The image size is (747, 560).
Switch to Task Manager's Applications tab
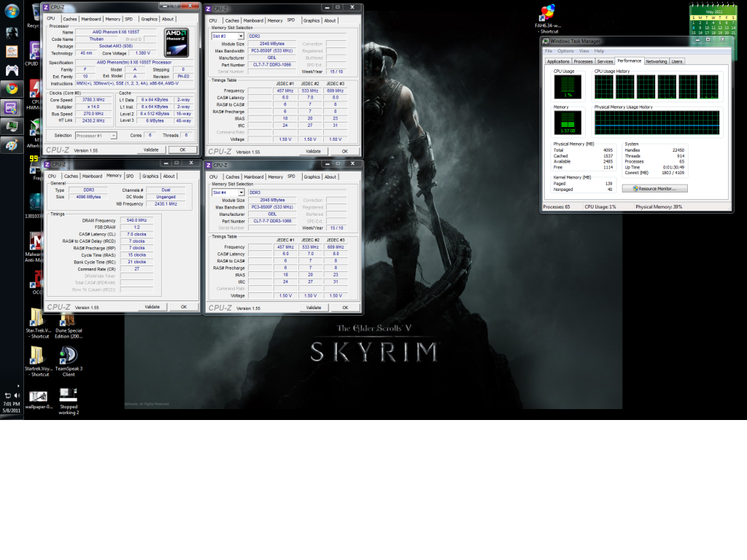tap(558, 61)
